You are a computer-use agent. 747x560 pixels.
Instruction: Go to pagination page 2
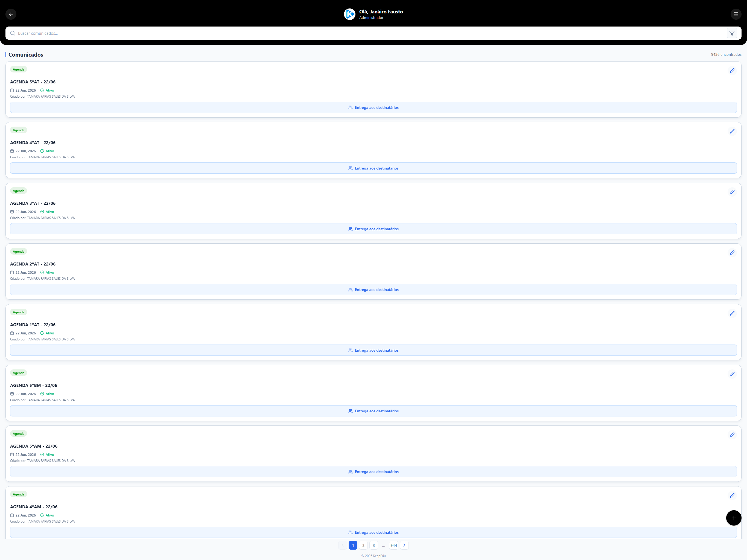(363, 546)
